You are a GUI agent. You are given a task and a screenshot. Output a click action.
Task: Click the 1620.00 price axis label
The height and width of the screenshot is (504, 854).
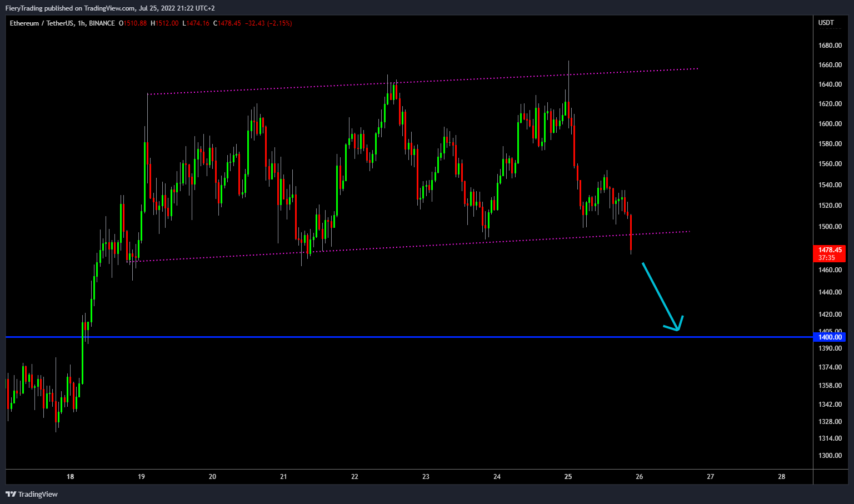[830, 104]
